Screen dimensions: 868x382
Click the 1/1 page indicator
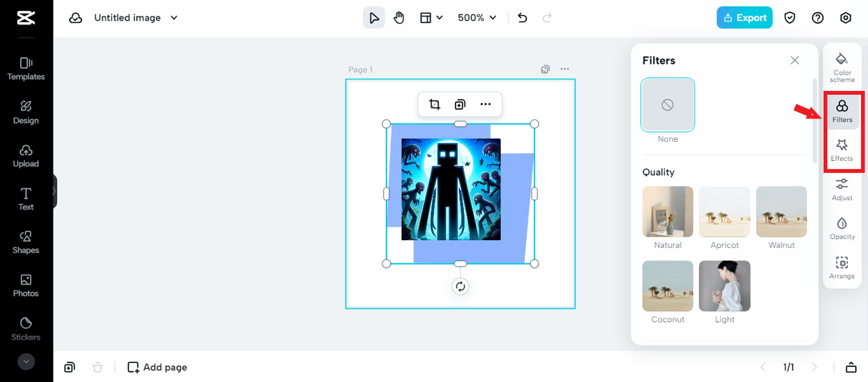[789, 367]
